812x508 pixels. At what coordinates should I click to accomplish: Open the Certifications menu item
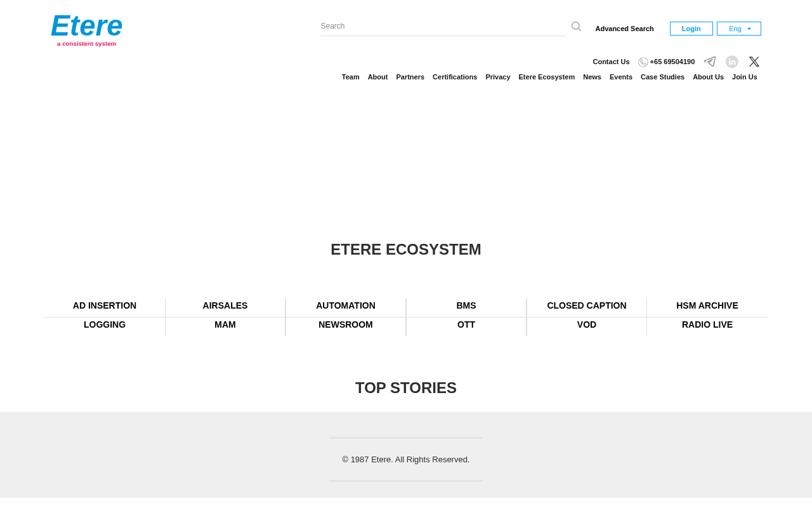[x=455, y=77]
